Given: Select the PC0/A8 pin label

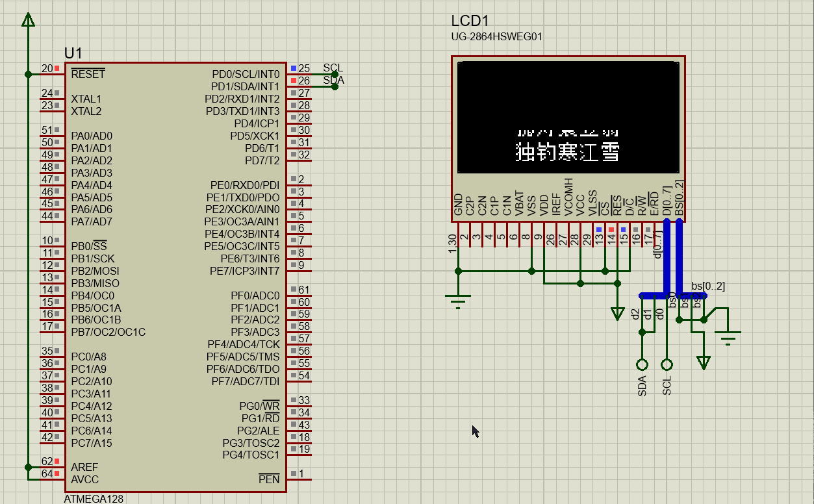Looking at the screenshot, I should coord(88,357).
